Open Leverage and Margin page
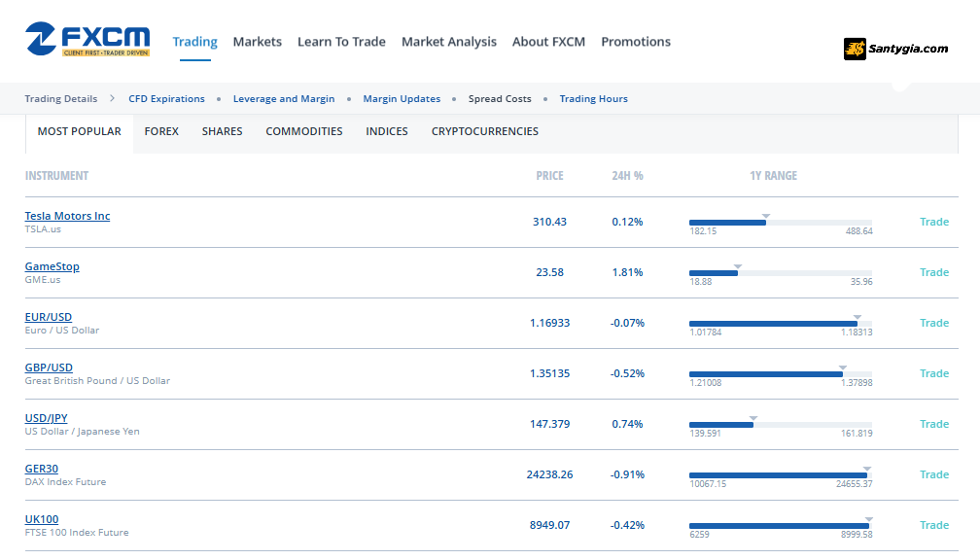Screen dimensions: 980x560 click(x=284, y=99)
